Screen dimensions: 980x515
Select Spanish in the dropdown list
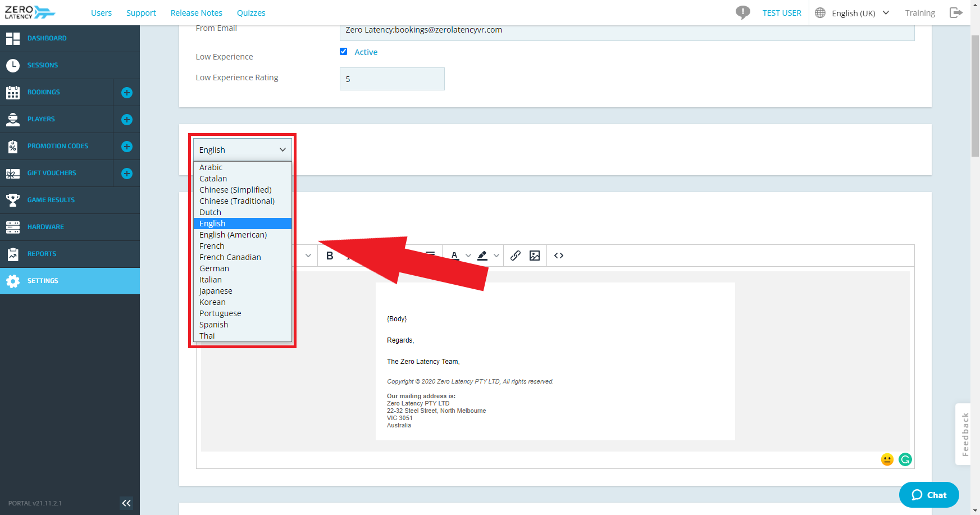click(x=243, y=325)
